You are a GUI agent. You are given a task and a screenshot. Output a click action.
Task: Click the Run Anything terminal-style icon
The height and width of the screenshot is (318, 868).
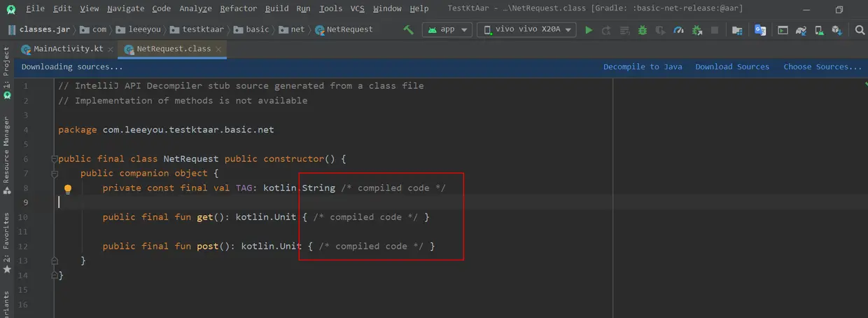783,30
